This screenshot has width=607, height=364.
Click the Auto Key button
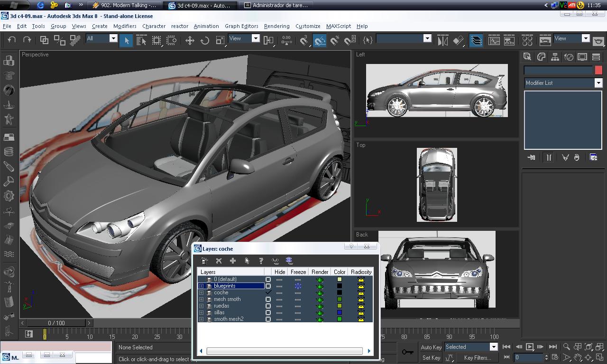tap(431, 347)
